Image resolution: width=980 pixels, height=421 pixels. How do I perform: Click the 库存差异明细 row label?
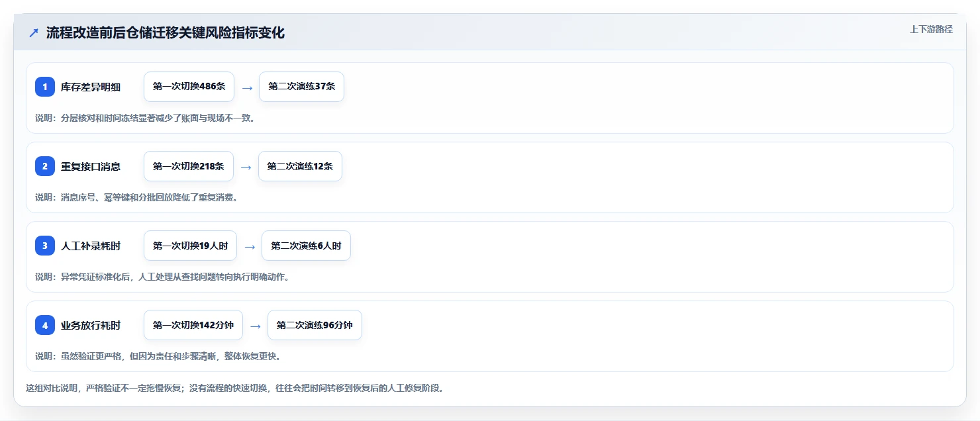(91, 87)
